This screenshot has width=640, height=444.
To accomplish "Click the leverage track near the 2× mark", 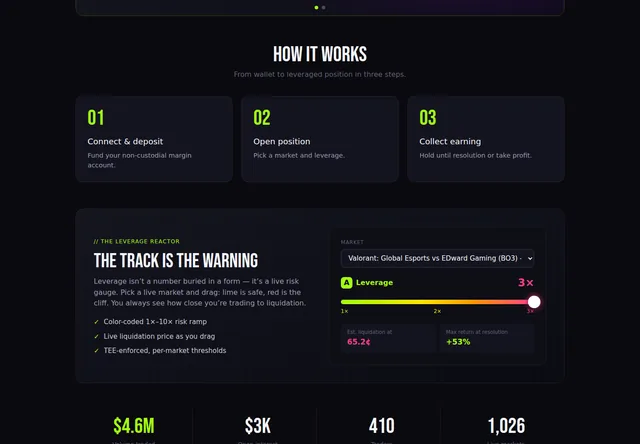I will 437,302.
